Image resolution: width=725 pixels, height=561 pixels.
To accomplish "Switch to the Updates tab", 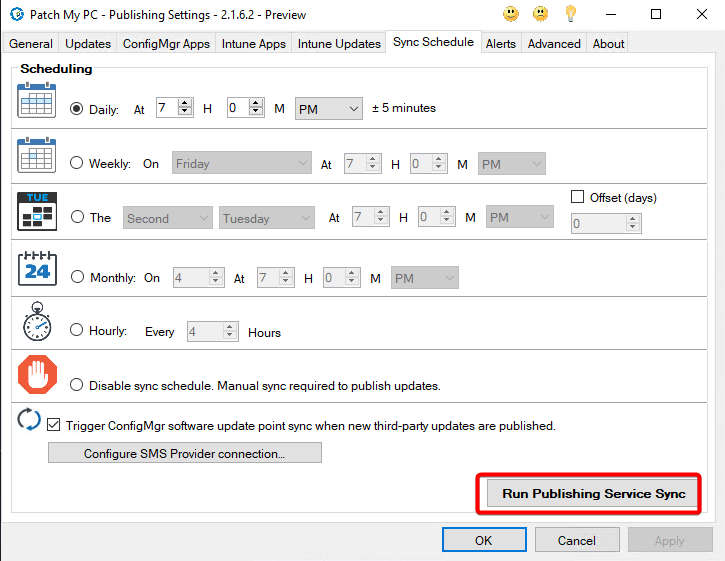I will click(x=88, y=43).
